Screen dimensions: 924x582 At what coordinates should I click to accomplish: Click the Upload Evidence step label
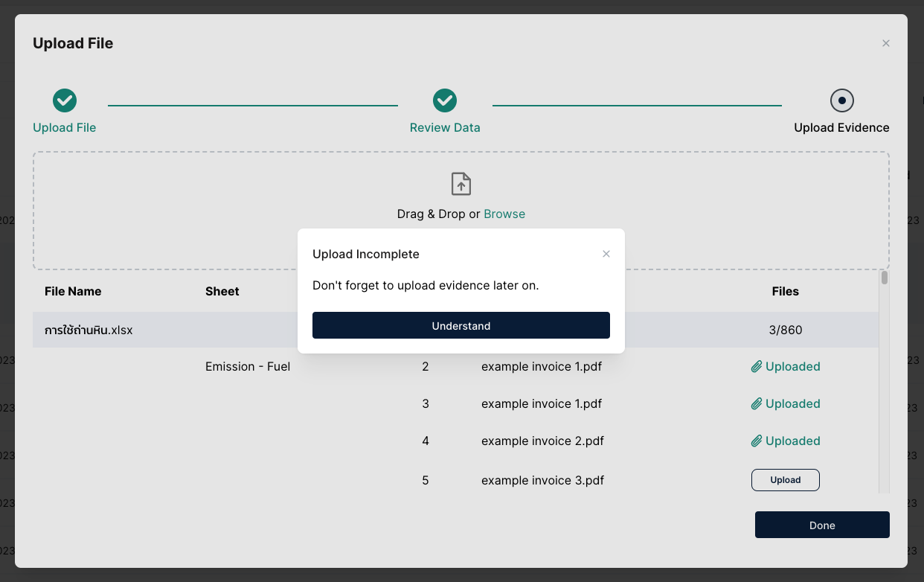[841, 127]
